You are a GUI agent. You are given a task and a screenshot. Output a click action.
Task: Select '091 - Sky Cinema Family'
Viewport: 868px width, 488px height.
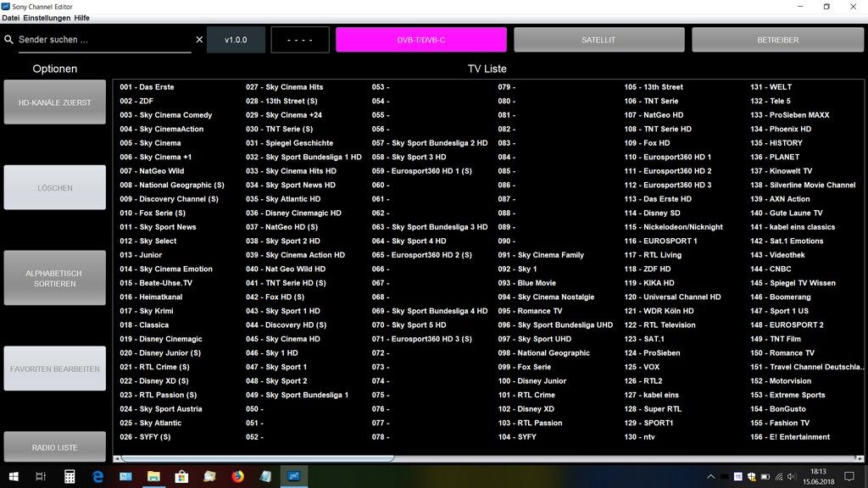tap(541, 254)
